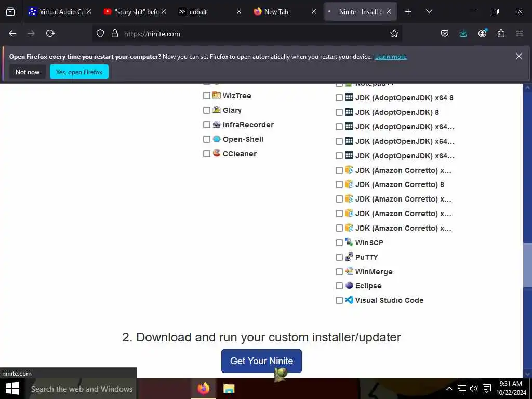
Task: Click Get Your Ninite button
Action: [x=261, y=361]
